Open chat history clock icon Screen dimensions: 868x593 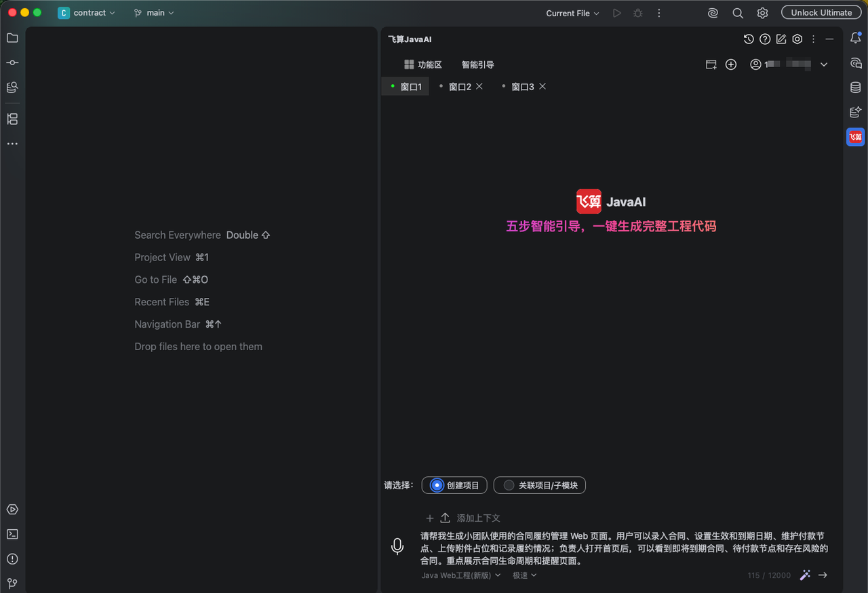click(749, 39)
